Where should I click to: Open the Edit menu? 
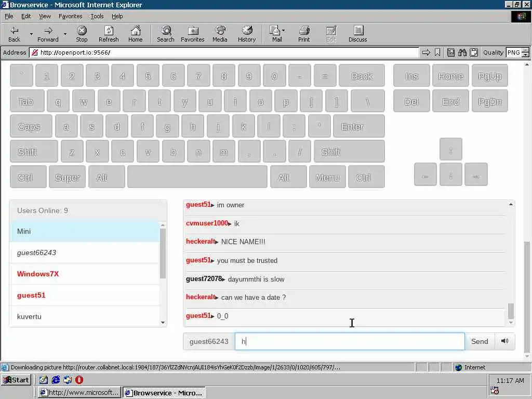[26, 16]
